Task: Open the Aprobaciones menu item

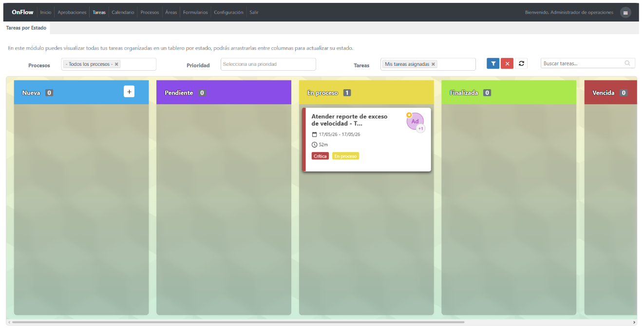Action: [72, 13]
